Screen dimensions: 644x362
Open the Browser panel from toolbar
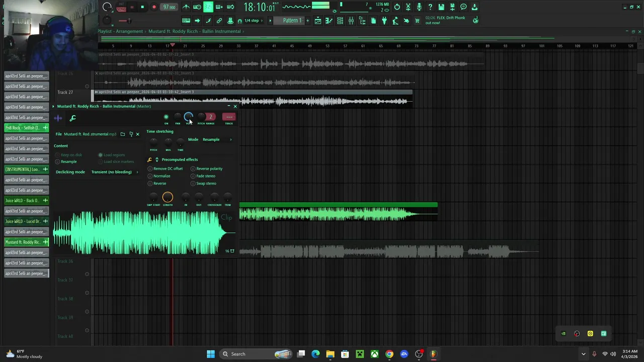click(362, 21)
